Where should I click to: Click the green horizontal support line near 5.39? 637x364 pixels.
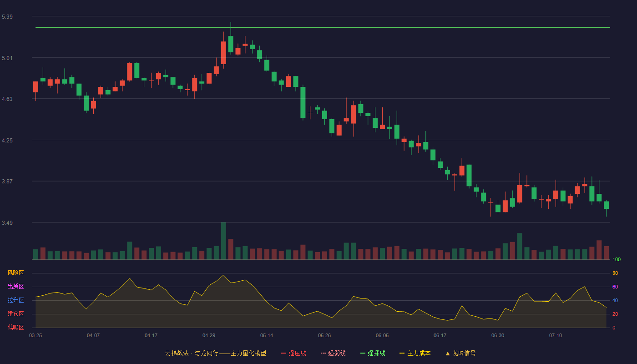point(323,27)
